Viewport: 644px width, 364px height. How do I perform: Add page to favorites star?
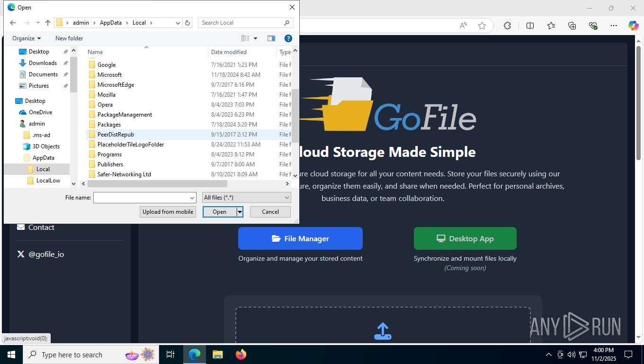[482, 26]
